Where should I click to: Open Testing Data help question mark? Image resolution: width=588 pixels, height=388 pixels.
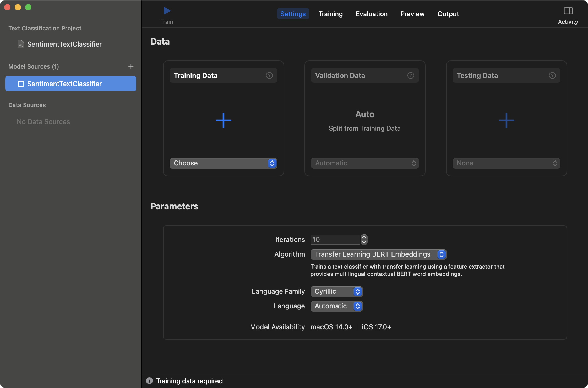[552, 75]
